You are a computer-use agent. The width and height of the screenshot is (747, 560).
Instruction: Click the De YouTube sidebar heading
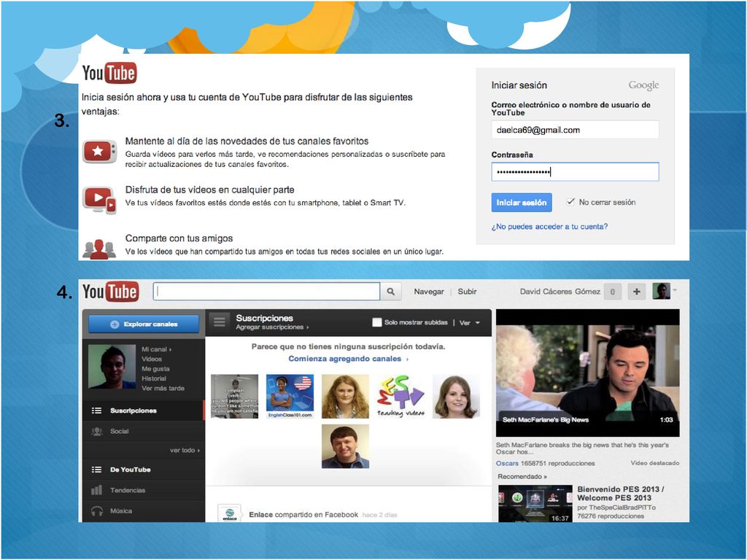(x=130, y=470)
